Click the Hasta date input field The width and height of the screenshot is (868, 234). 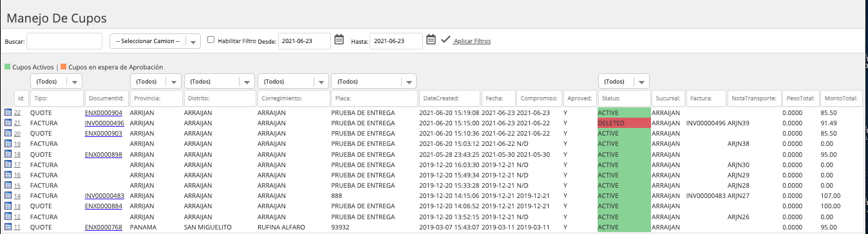click(x=396, y=41)
